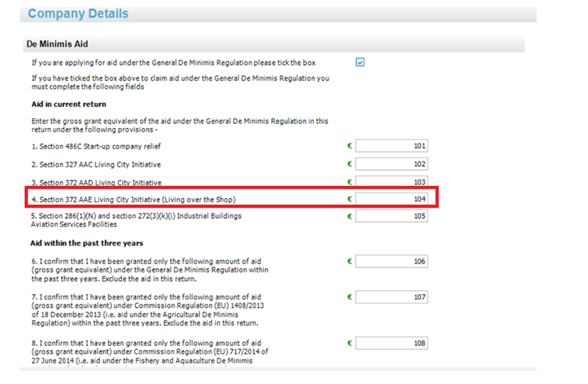The width and height of the screenshot is (588, 384).
Task: Click the euro symbol beside field 104
Action: pyautogui.click(x=350, y=199)
